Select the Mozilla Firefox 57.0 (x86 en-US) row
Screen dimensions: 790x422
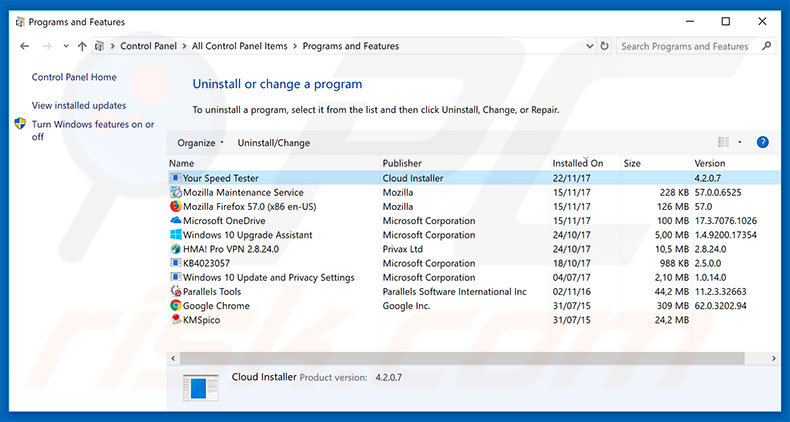(x=473, y=206)
